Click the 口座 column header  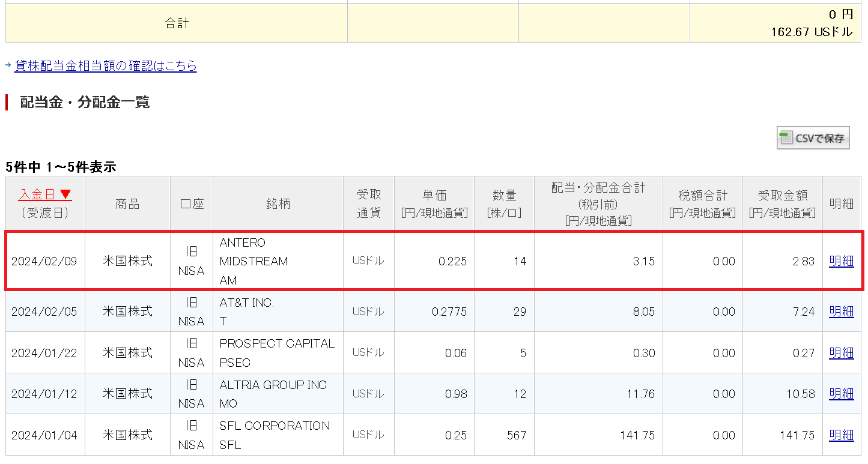pyautogui.click(x=192, y=203)
